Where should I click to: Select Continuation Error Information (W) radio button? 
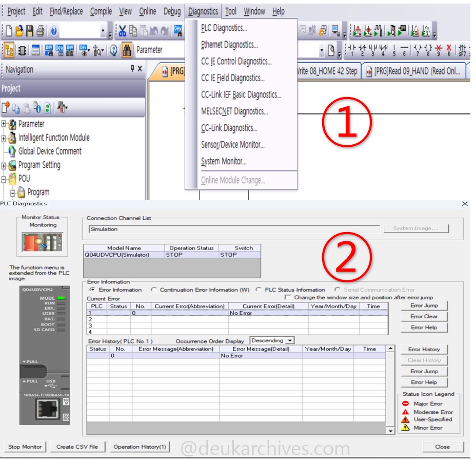(153, 290)
